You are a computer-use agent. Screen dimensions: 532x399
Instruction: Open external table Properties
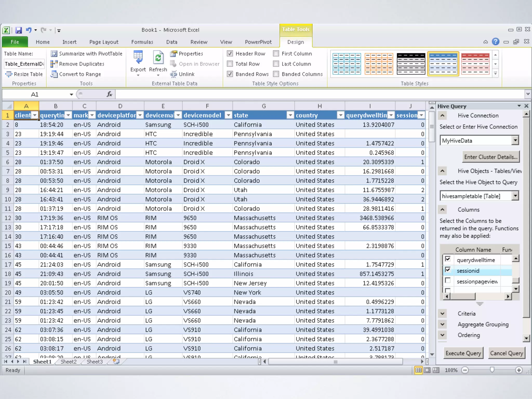click(x=187, y=54)
